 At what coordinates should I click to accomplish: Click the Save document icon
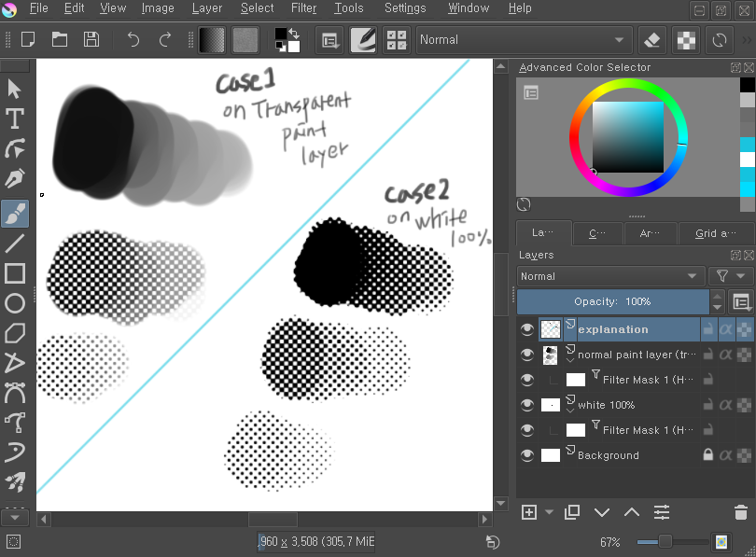pos(91,39)
